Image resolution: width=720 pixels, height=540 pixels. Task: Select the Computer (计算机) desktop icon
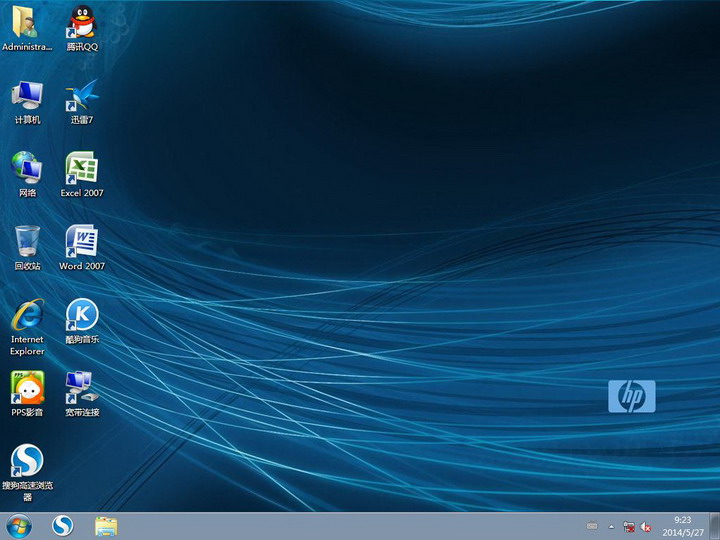(27, 95)
